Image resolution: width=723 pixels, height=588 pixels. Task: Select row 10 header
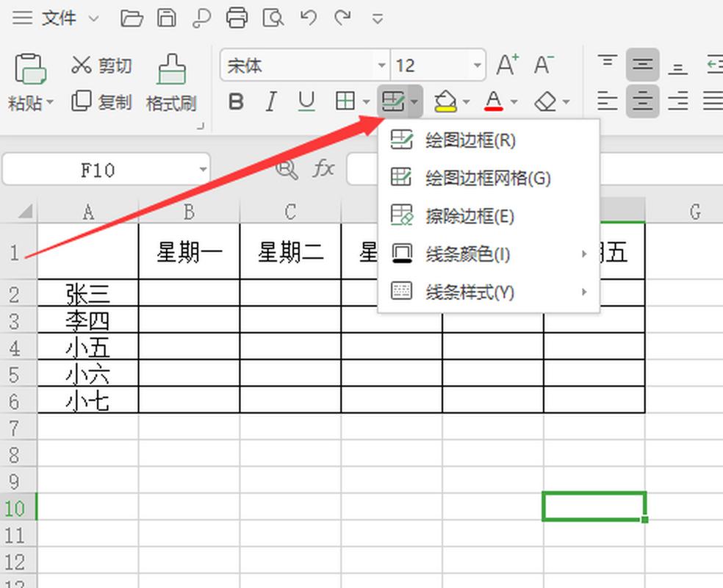coord(18,507)
